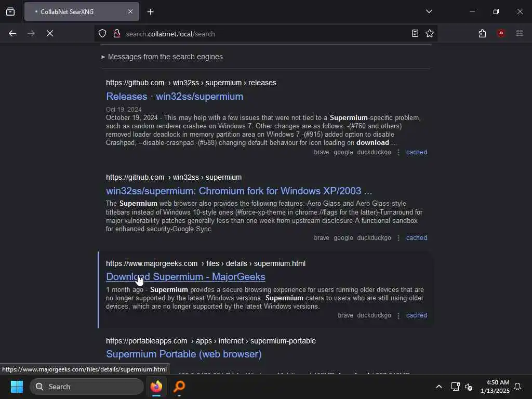The height and width of the screenshot is (399, 532).
Task: Open win32ss/supermium Chromium fork result
Action: click(x=239, y=191)
